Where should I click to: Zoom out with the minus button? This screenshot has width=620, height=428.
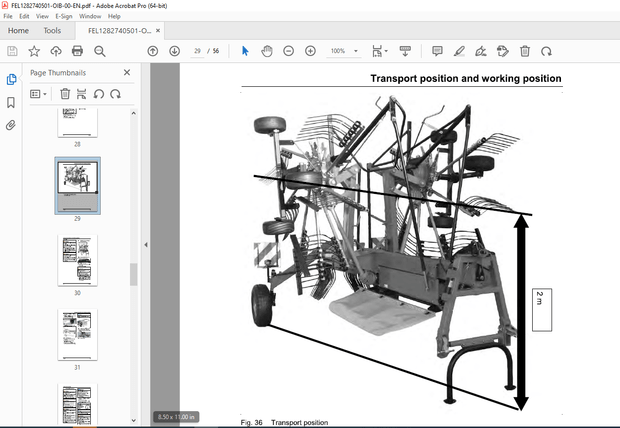(x=289, y=51)
